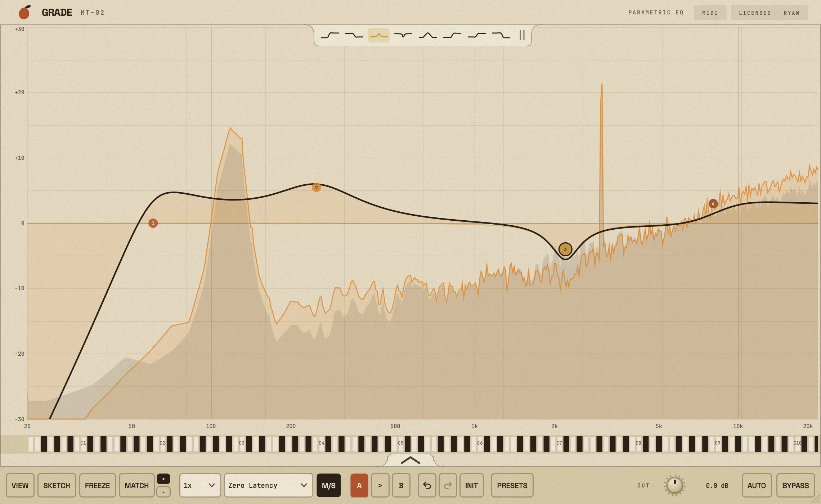Click the PARAMETRIC EQ label

(x=656, y=13)
